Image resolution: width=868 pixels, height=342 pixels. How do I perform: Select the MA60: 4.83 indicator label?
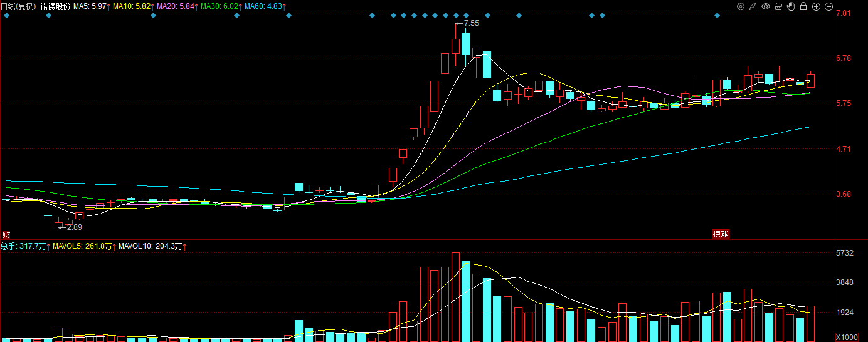tap(265, 6)
